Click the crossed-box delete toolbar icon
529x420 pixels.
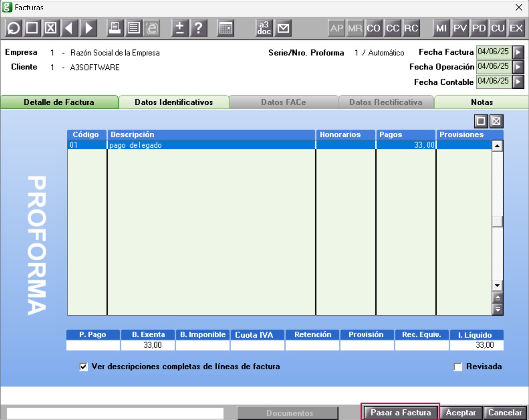pyautogui.click(x=51, y=28)
